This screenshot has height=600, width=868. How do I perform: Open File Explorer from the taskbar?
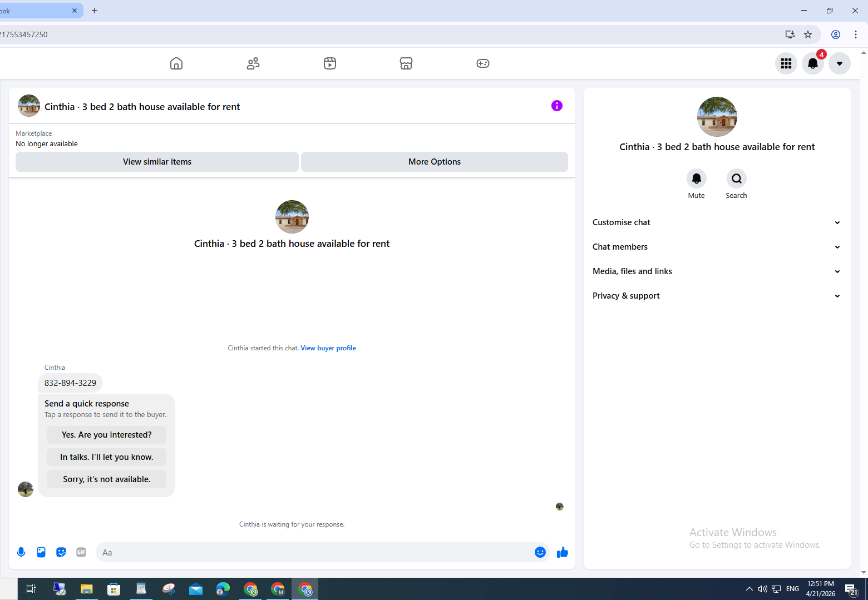[86, 589]
